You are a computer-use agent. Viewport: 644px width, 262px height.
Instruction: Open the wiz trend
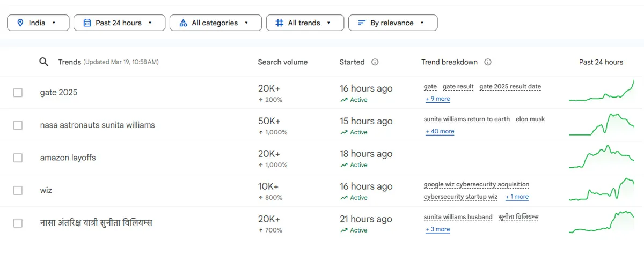pos(46,191)
